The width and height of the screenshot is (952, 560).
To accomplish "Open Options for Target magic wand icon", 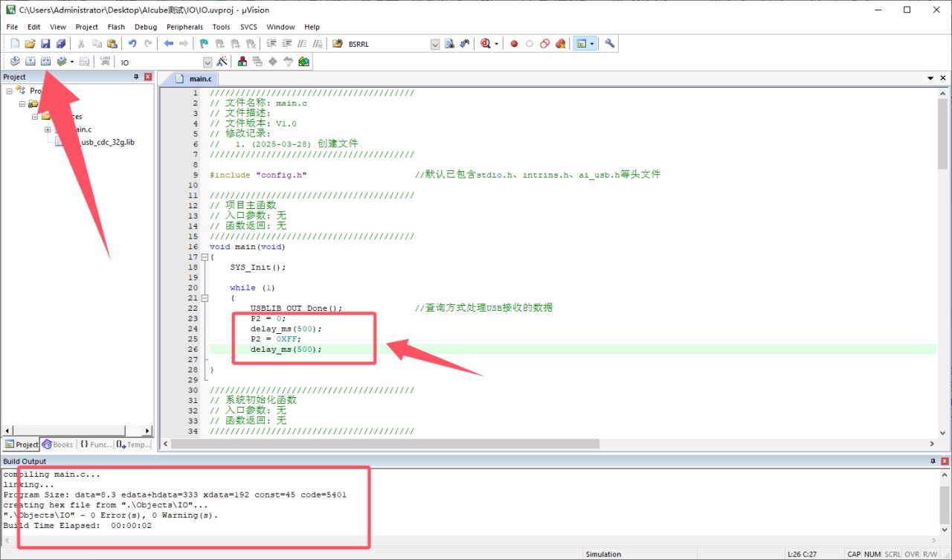I will [x=222, y=62].
